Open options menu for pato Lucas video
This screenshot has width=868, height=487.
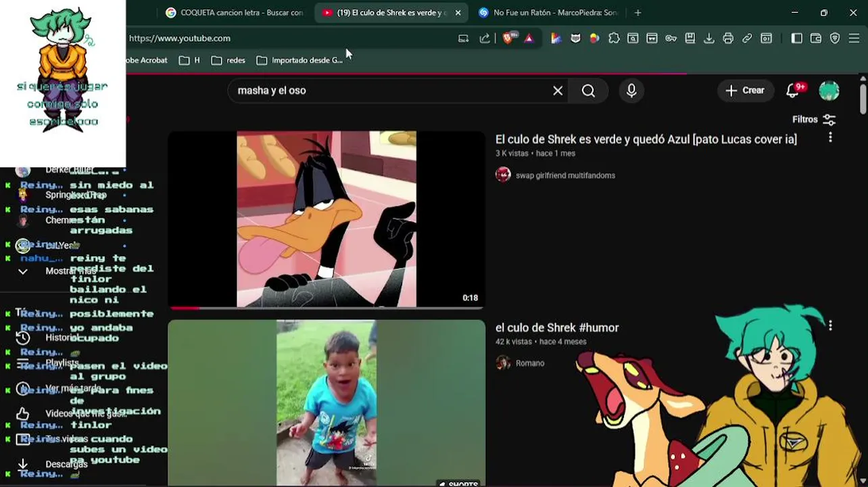coord(830,138)
